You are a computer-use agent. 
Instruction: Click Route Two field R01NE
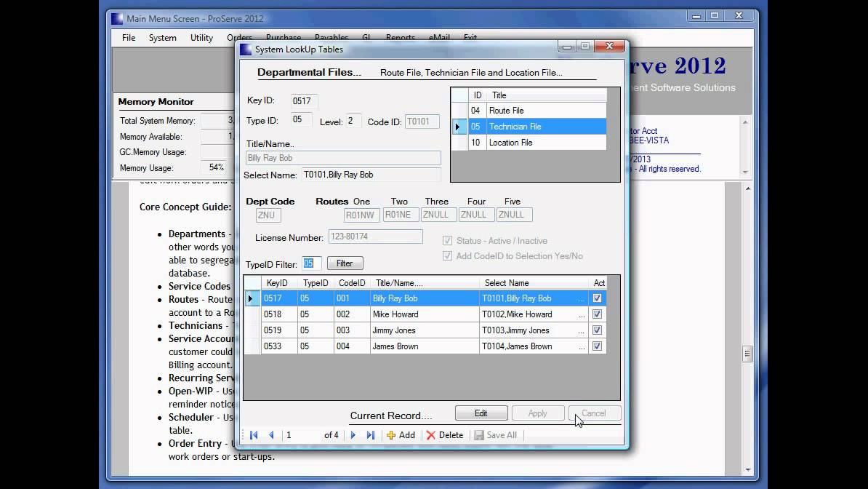click(x=401, y=215)
